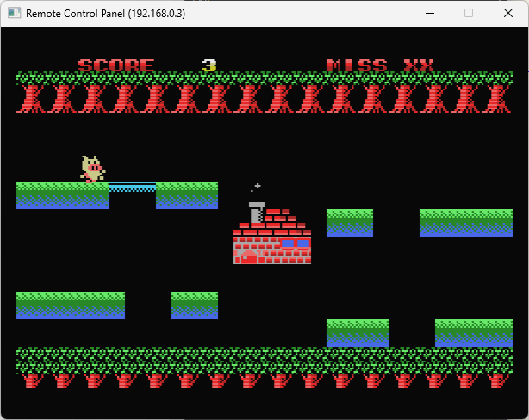Click the yellow score value 3
Image resolution: width=529 pixels, height=420 pixels.
point(209,65)
